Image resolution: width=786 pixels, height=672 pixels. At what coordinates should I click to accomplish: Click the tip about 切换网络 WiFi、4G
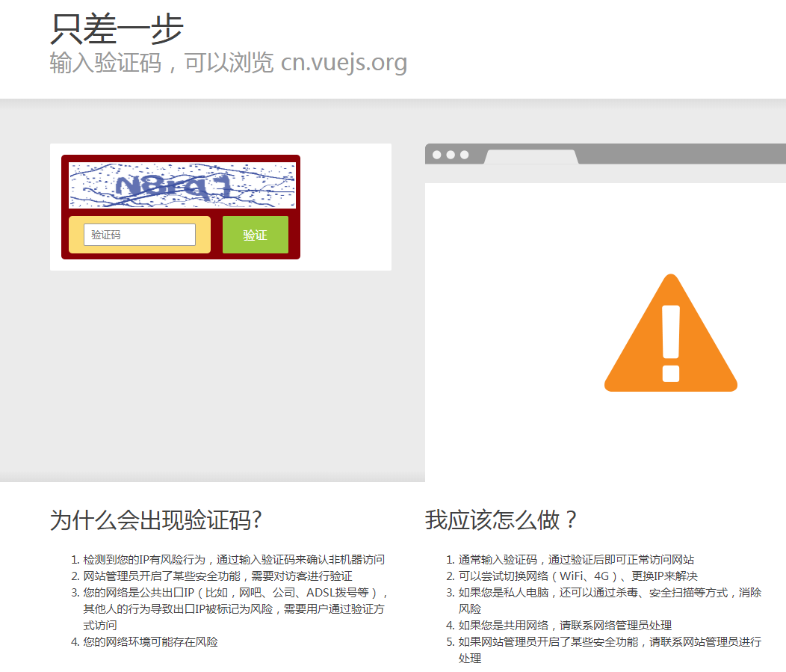click(578, 576)
